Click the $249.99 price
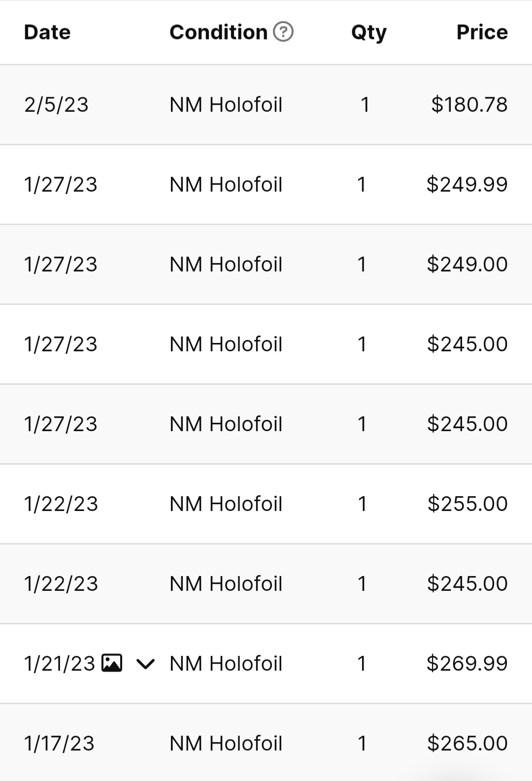Viewport: 532px width, 781px height. click(467, 184)
